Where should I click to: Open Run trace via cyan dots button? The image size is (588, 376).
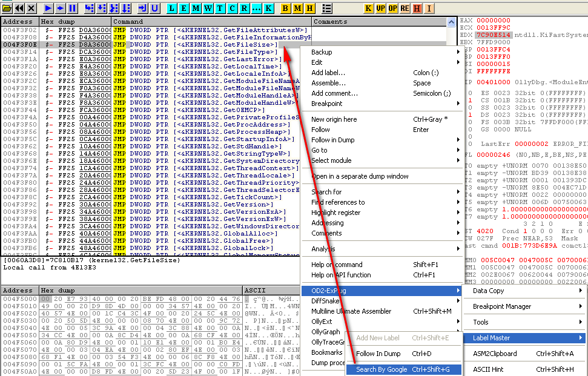(257, 8)
